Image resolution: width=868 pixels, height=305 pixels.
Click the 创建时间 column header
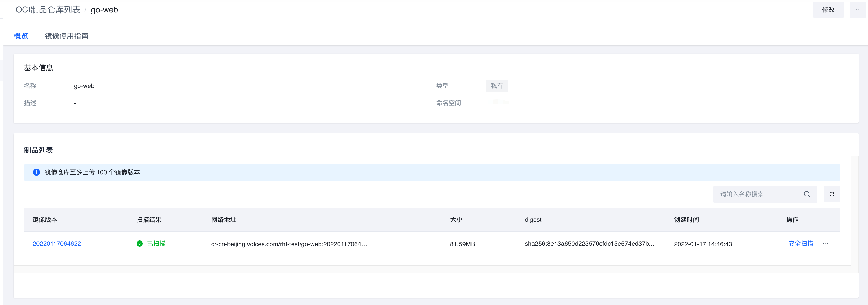[x=686, y=220]
